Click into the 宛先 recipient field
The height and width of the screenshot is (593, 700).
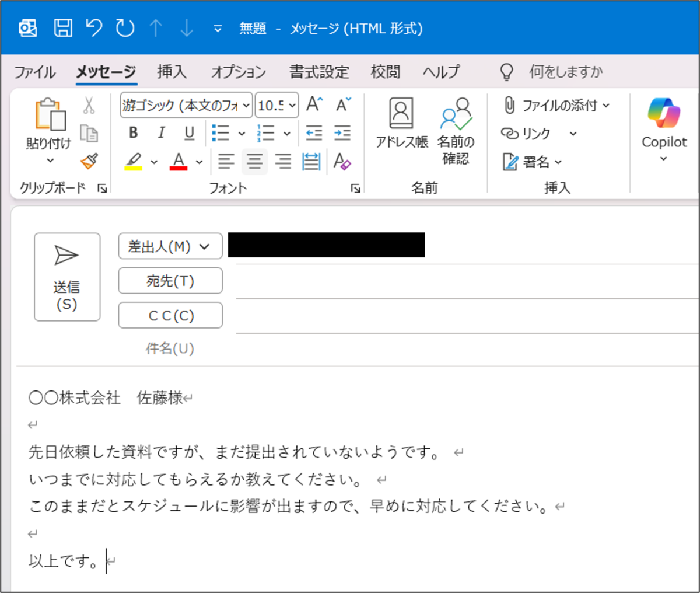(467, 281)
